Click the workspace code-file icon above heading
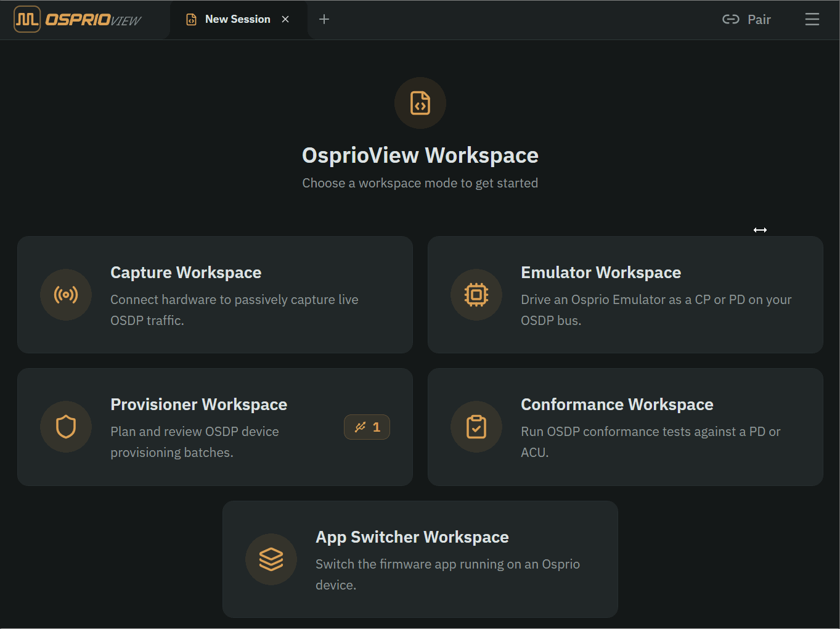 (x=420, y=103)
